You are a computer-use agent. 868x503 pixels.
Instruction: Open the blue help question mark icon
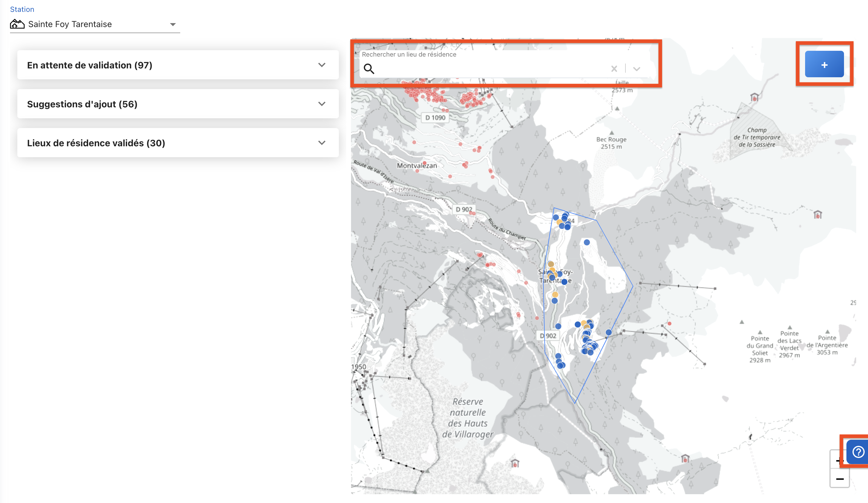pyautogui.click(x=858, y=451)
